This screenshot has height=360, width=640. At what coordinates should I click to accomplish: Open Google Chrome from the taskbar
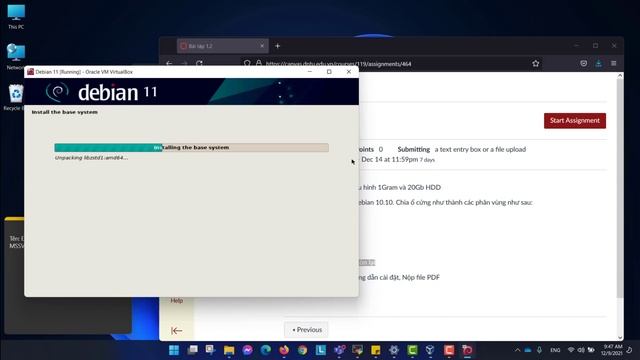(302, 350)
